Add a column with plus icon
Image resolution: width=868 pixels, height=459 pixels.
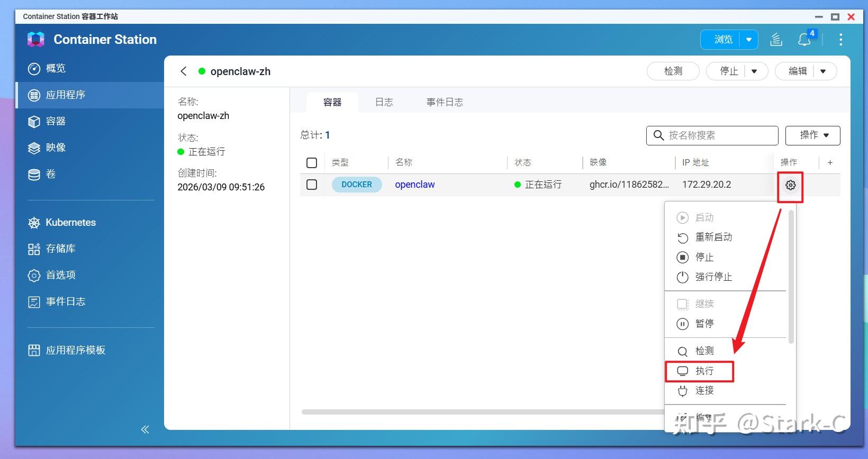pos(830,163)
